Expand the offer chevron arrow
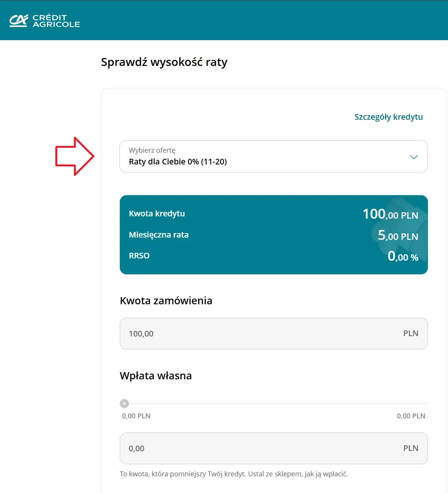Viewport: 448px width, 493px height. 414,157
